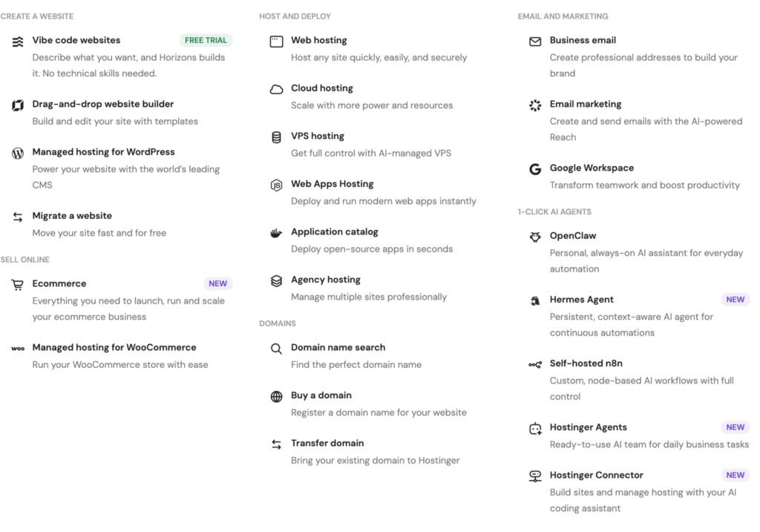
Task: Click the Hermes Agent icon
Action: tap(535, 301)
